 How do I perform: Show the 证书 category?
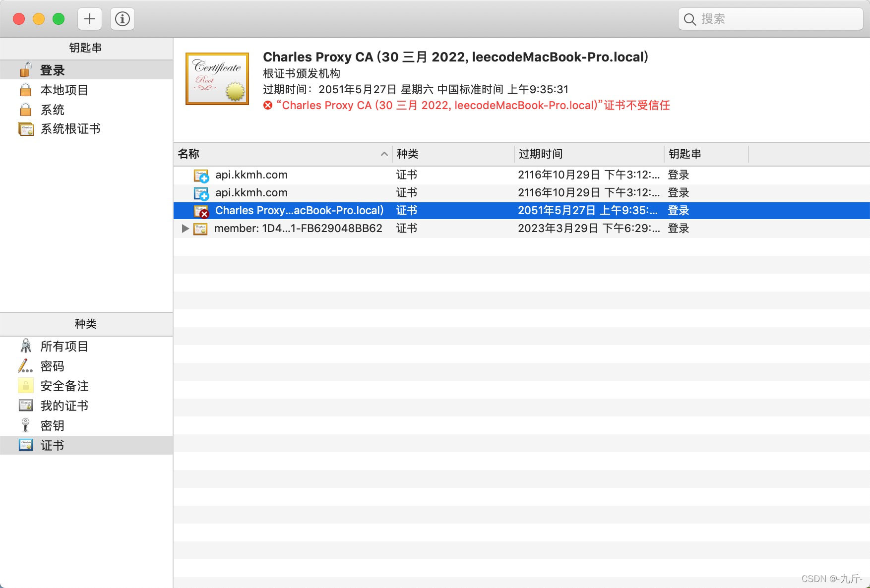pos(86,445)
